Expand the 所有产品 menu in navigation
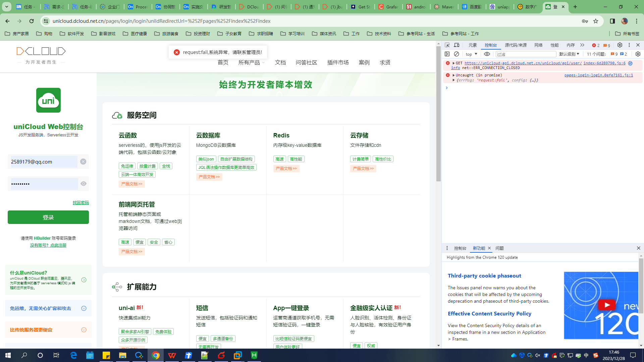644x362 pixels. point(252,62)
